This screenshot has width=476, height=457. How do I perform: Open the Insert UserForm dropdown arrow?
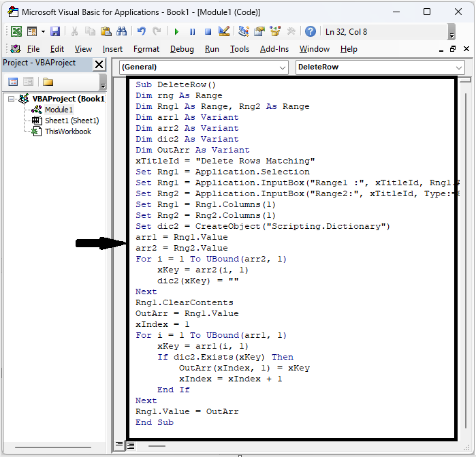pos(43,31)
